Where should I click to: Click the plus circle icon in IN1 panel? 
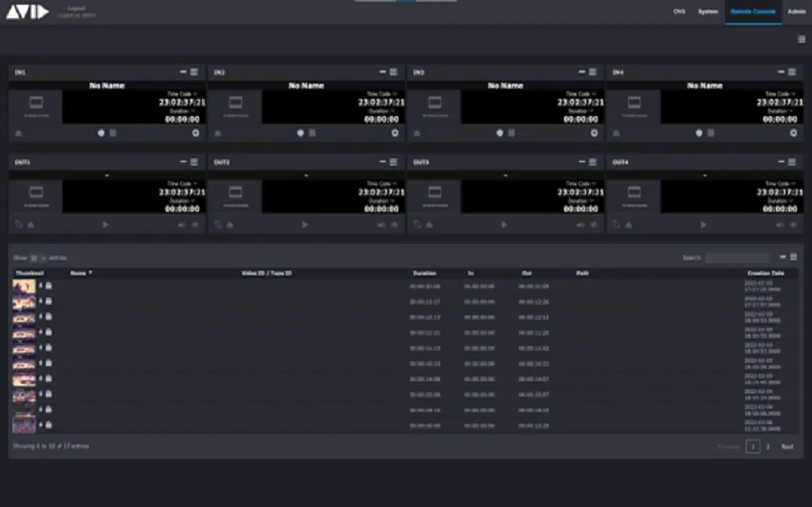click(195, 133)
